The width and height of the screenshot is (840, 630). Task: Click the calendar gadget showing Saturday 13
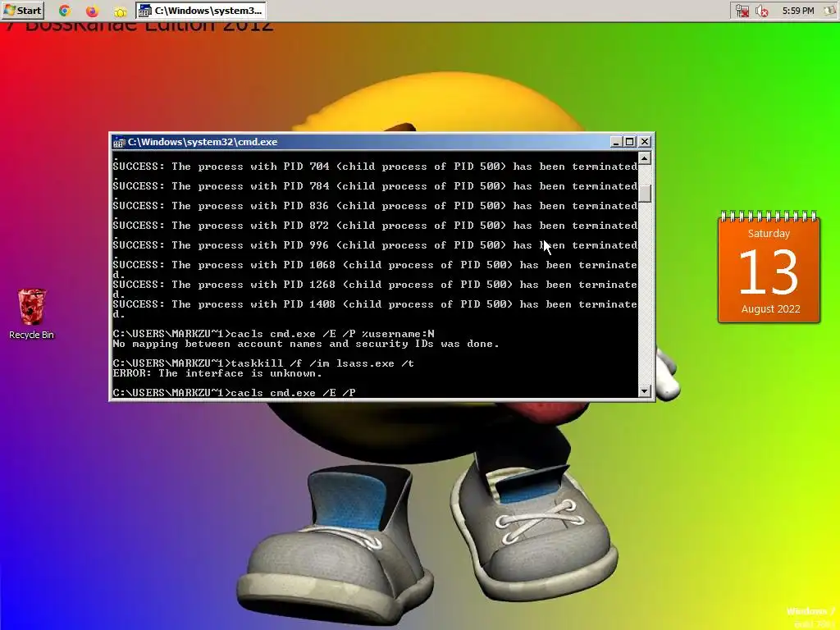(x=769, y=267)
